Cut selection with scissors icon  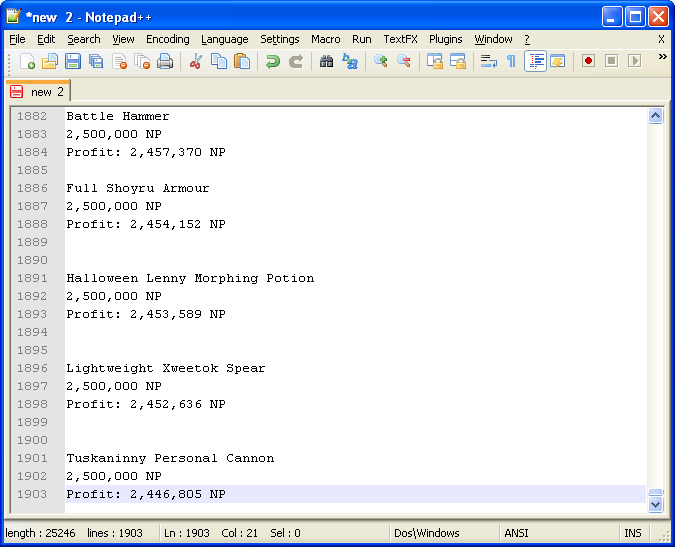pos(196,61)
